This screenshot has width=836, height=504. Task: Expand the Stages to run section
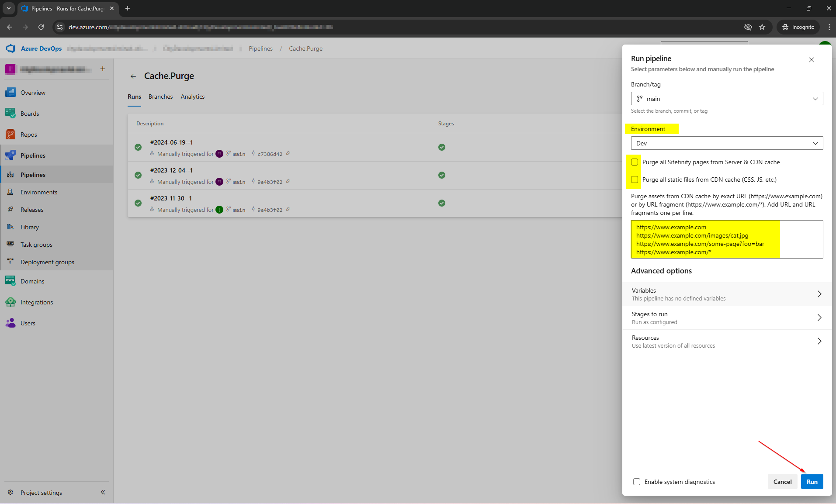[x=726, y=318]
